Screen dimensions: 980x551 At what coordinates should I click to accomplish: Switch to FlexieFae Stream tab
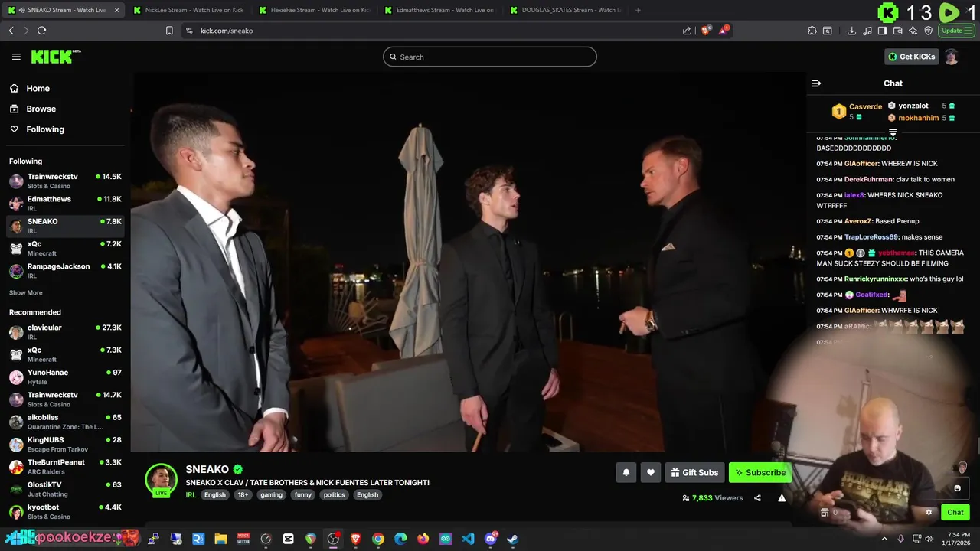tap(314, 10)
